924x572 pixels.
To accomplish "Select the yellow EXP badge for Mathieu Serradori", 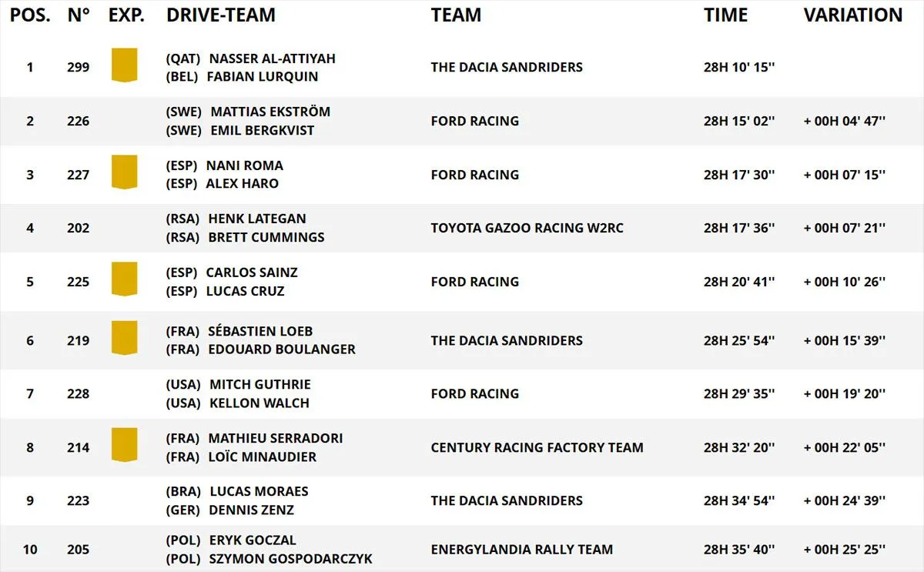I will pyautogui.click(x=124, y=446).
